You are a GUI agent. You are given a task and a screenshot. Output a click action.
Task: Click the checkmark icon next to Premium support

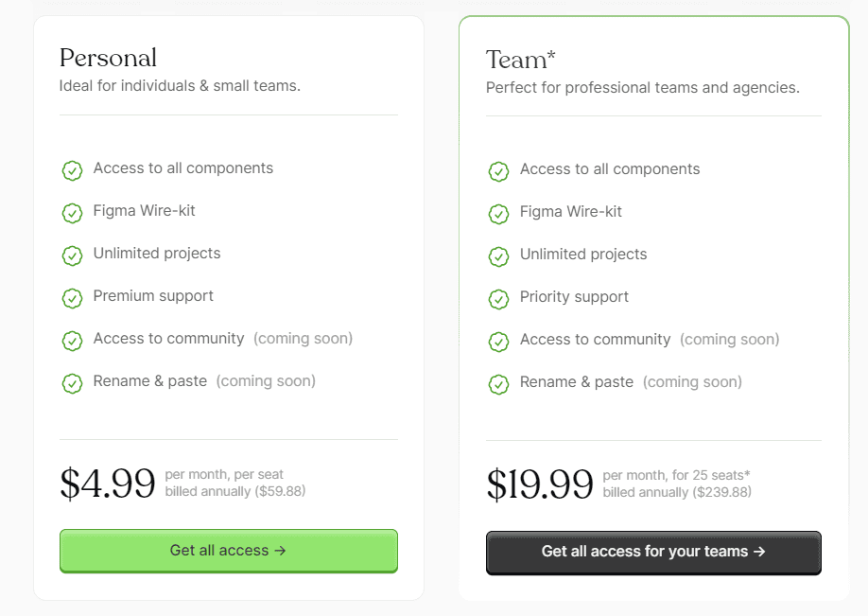73,297
